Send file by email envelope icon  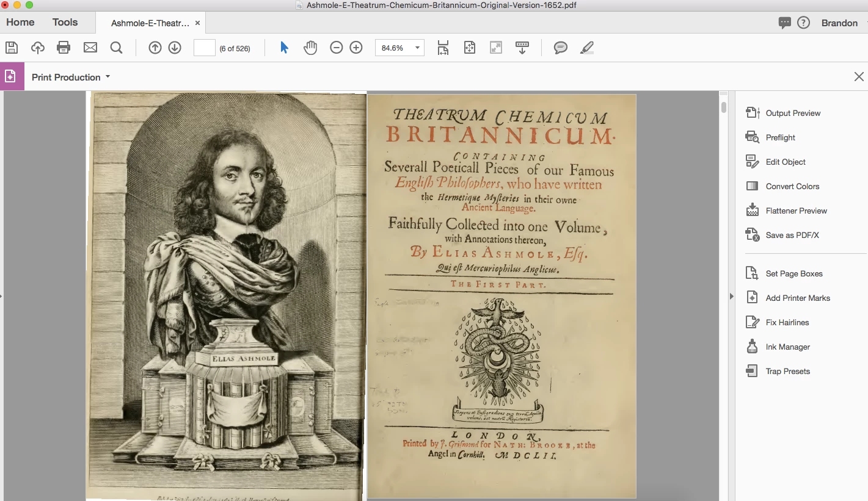90,48
